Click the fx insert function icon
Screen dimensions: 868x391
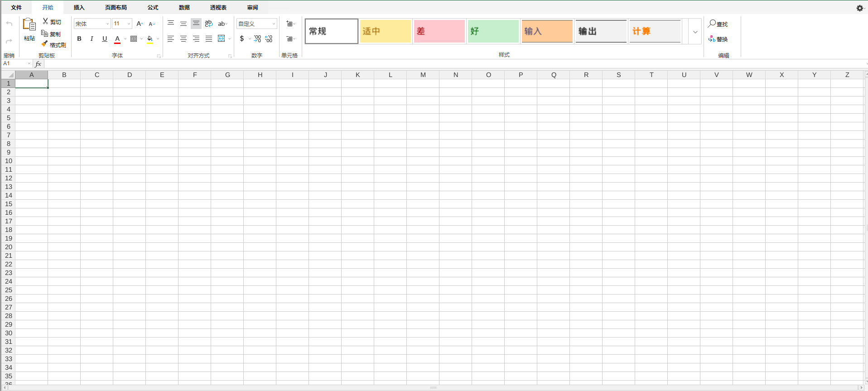pos(39,64)
